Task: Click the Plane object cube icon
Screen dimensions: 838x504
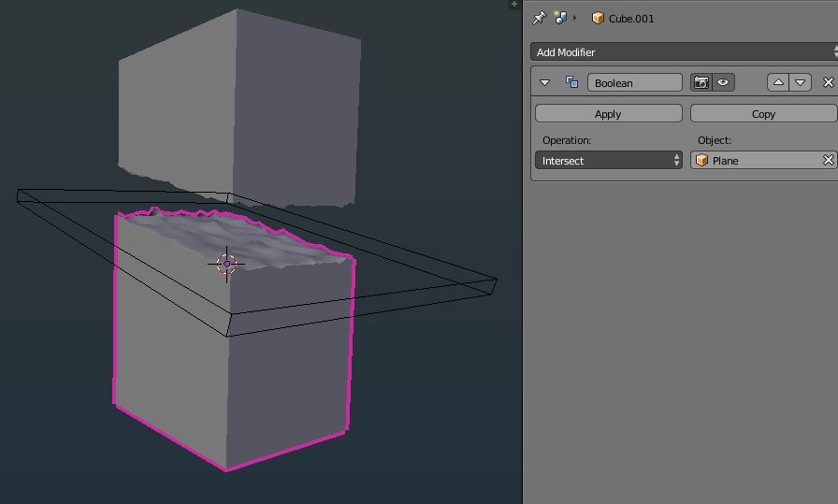Action: pyautogui.click(x=702, y=160)
